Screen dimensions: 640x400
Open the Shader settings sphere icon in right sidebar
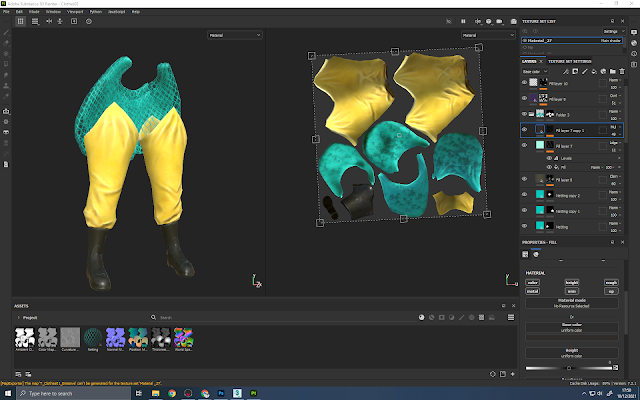click(x=634, y=43)
